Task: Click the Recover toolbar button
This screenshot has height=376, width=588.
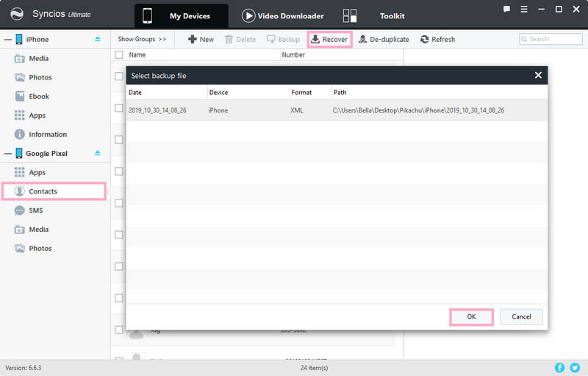Action: point(329,40)
